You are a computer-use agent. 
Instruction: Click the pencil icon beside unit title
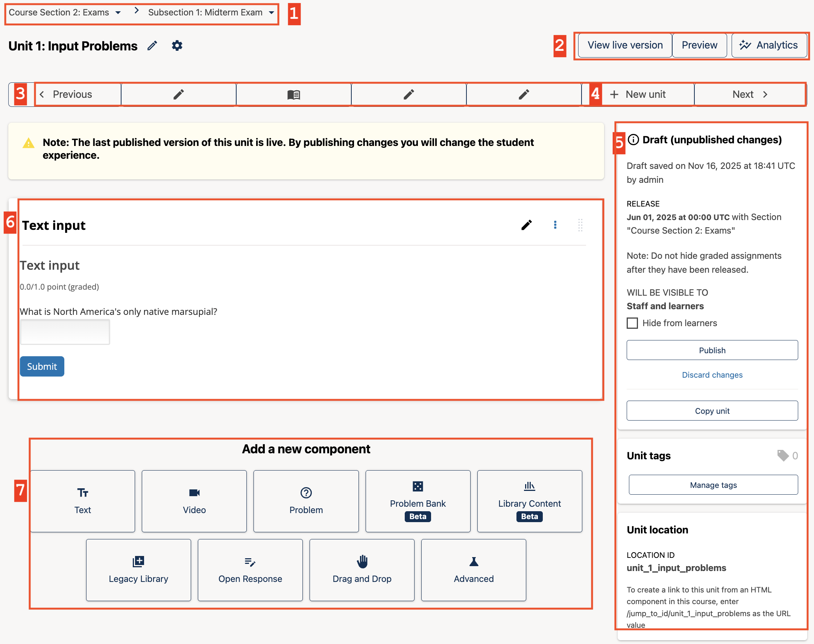click(152, 46)
